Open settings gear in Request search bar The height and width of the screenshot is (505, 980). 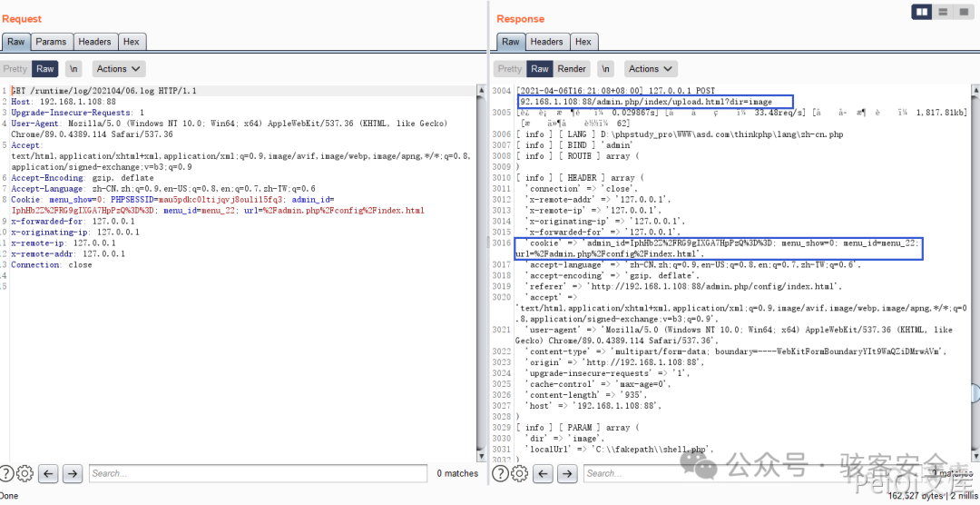click(25, 474)
